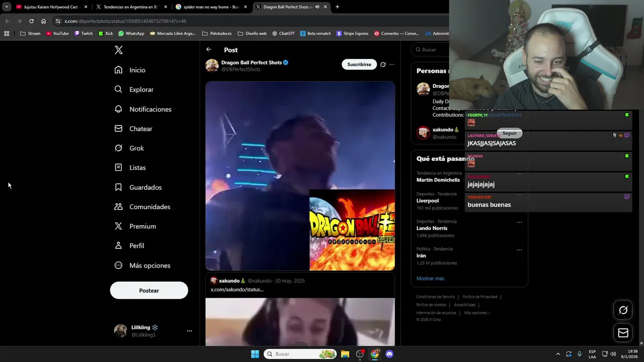The image size is (644, 362).
Task: Click the Grok icon next to Suscribirse
Action: click(x=383, y=64)
